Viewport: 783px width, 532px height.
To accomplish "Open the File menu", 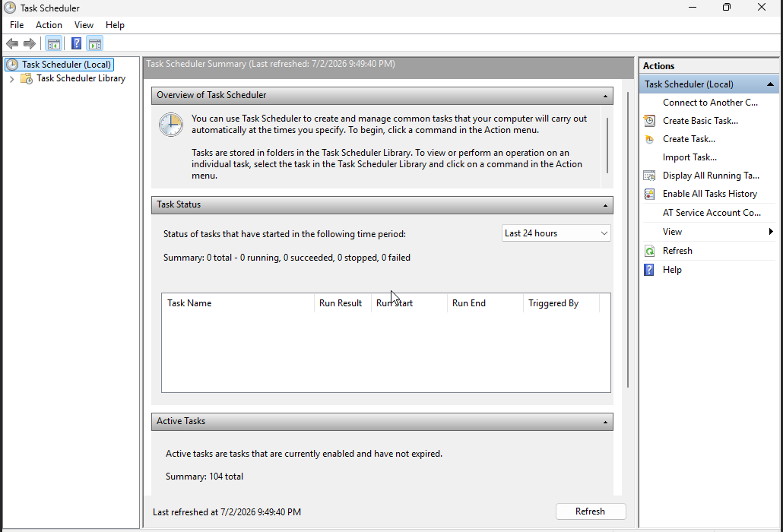I will (17, 25).
